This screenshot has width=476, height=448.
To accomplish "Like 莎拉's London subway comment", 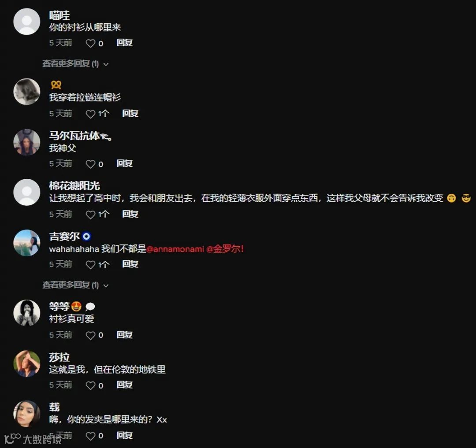I will (90, 385).
